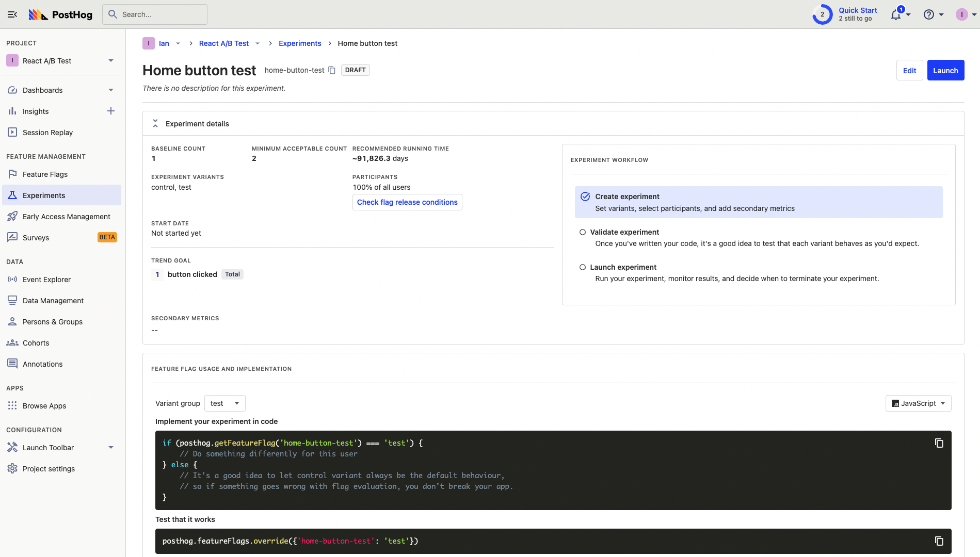Open the Variant group dropdown showing test
This screenshot has width=980, height=557.
tap(224, 403)
